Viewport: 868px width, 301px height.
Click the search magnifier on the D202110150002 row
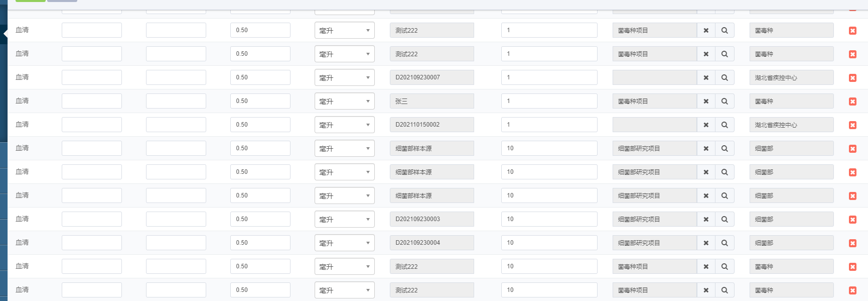coord(725,125)
